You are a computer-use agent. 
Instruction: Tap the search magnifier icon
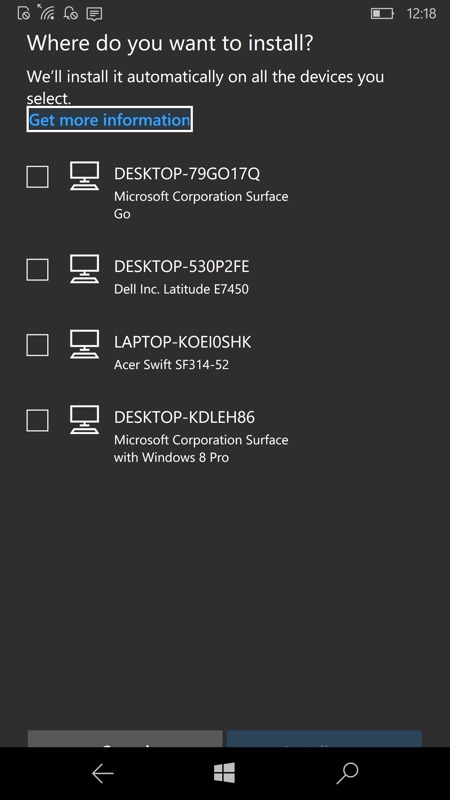click(347, 773)
